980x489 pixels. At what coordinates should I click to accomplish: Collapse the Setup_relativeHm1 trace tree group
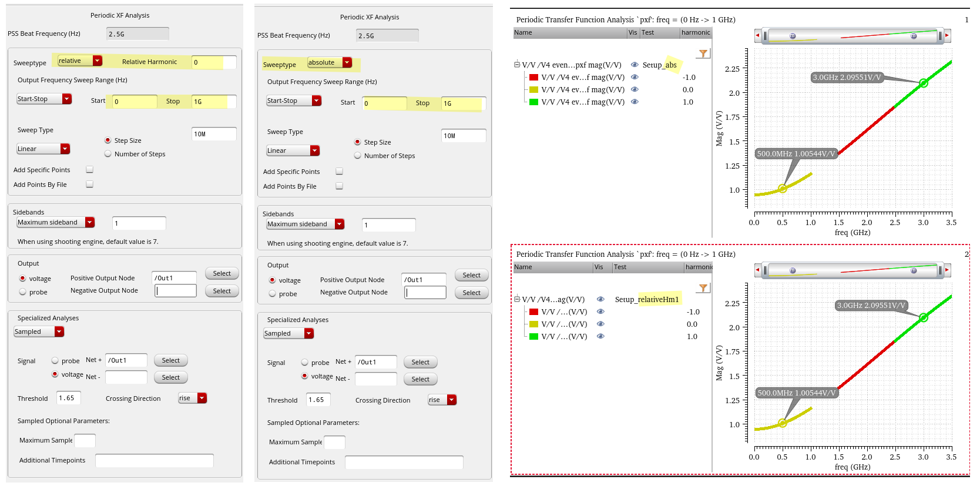(517, 299)
